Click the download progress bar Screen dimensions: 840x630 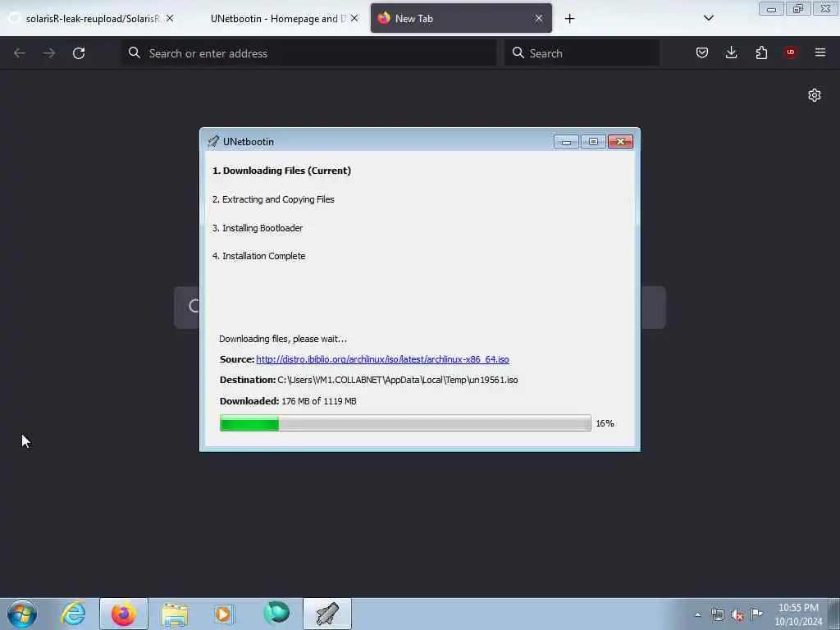(405, 423)
